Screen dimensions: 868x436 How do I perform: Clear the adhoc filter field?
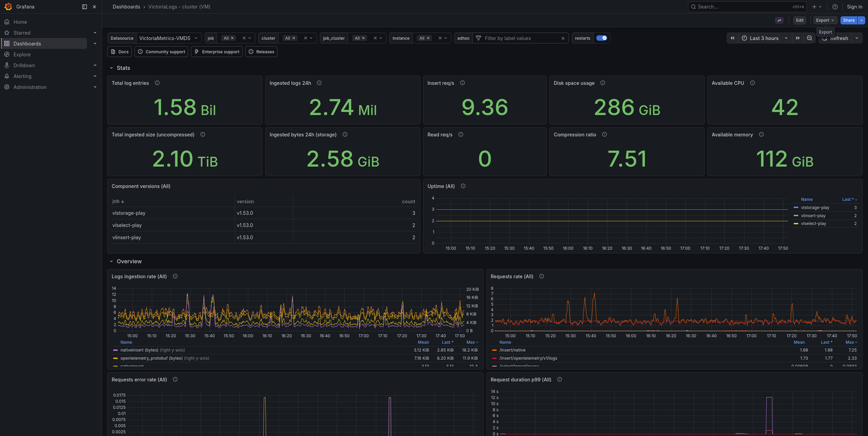point(563,38)
